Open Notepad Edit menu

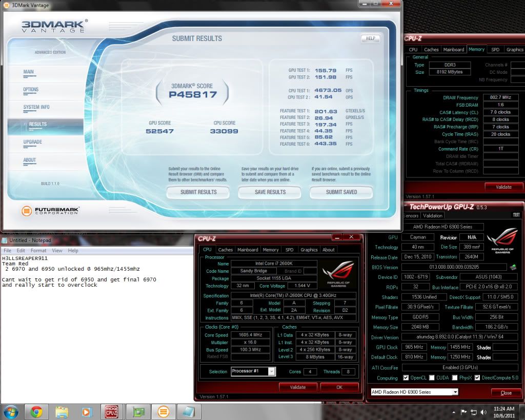[x=21, y=251]
